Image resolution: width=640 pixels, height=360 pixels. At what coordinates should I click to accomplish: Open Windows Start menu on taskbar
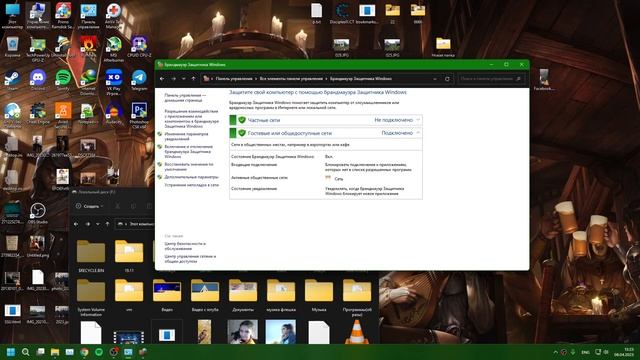[11, 352]
